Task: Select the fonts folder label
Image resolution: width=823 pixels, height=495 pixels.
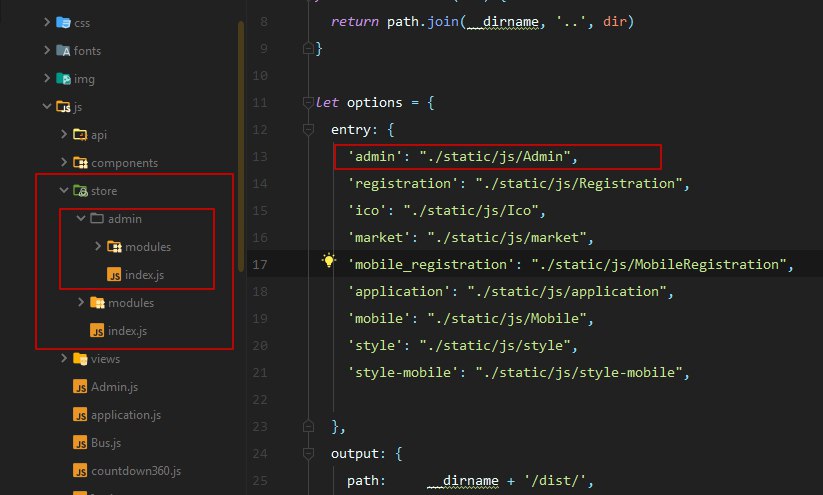Action: coord(87,51)
